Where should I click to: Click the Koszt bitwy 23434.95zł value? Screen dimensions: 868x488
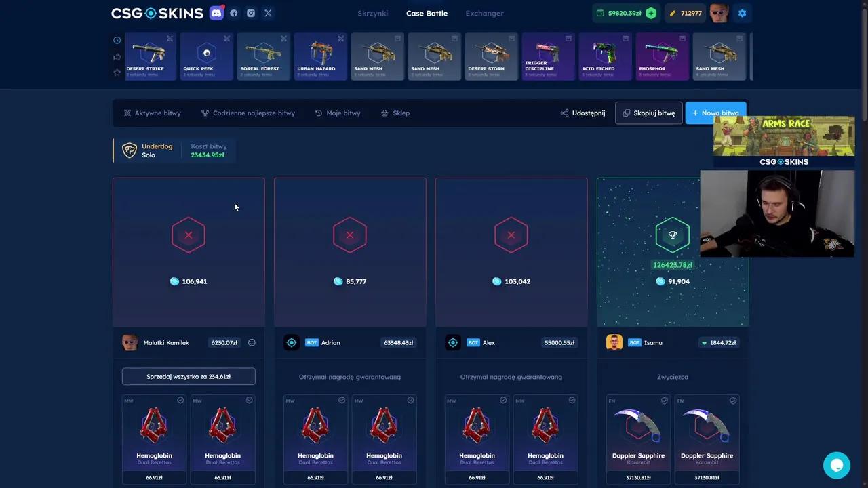point(208,155)
